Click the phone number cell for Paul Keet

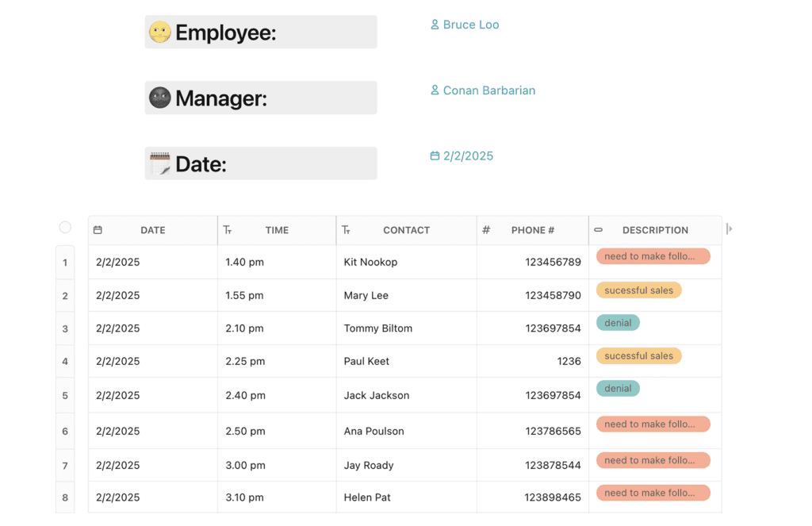point(532,361)
